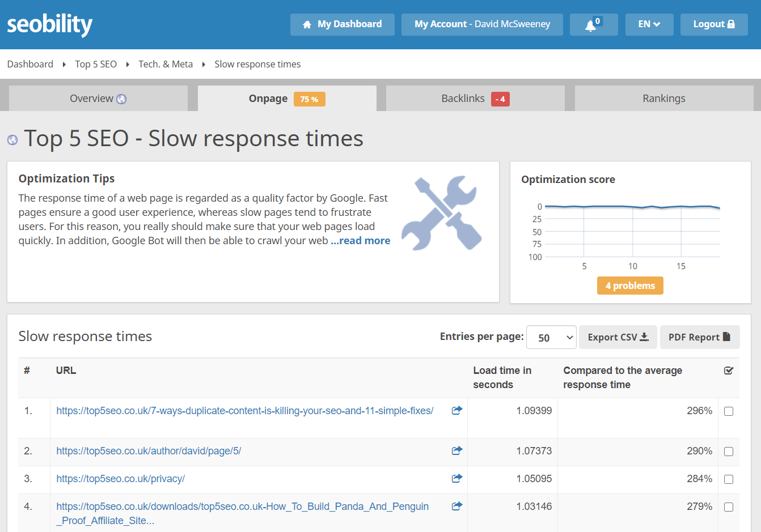Click the Export CSV button
The image size is (761, 532).
618,337
